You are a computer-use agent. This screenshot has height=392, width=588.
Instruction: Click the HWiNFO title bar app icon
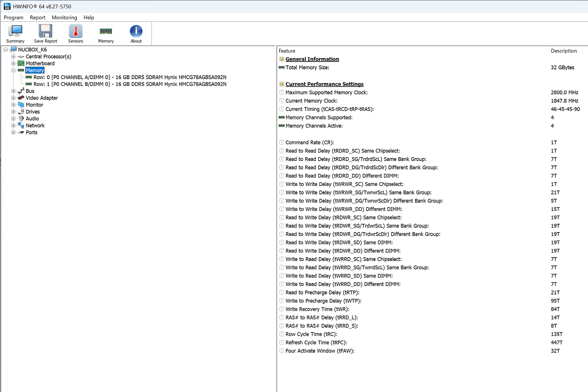click(7, 6)
